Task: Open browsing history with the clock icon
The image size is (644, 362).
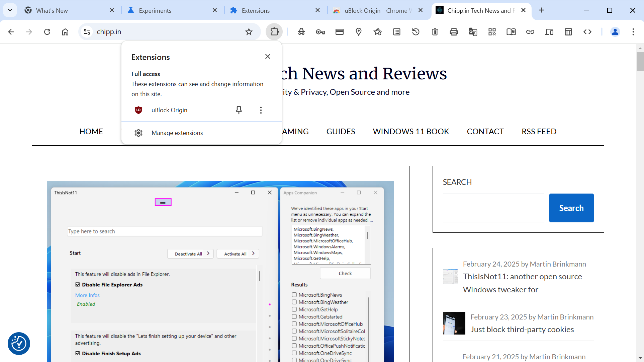Action: 416,32
